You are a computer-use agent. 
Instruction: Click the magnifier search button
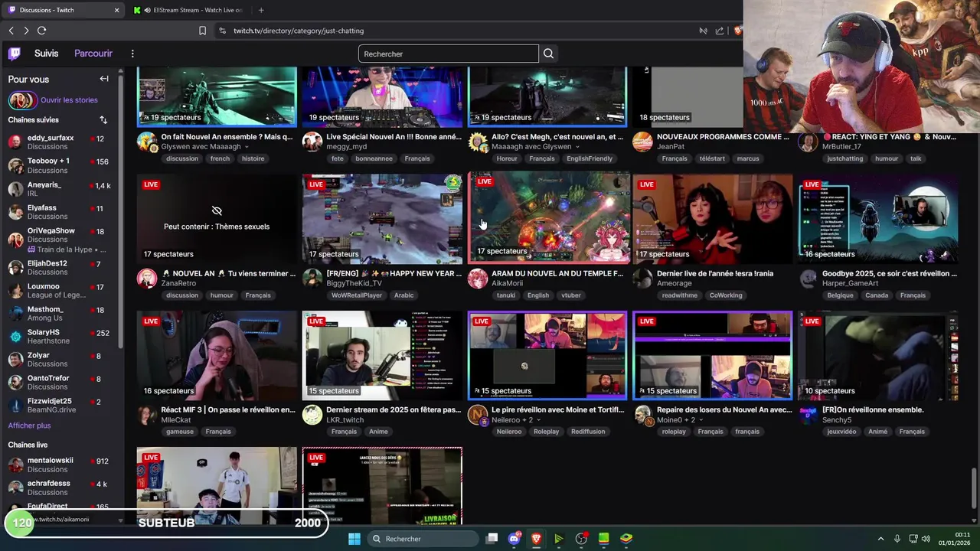[548, 54]
